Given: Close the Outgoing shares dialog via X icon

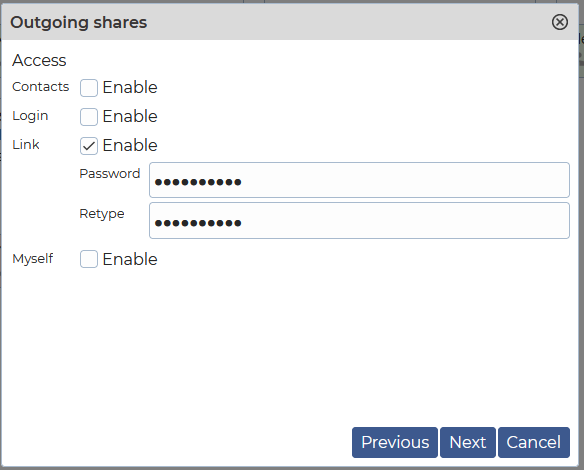Looking at the screenshot, I should click(x=559, y=22).
